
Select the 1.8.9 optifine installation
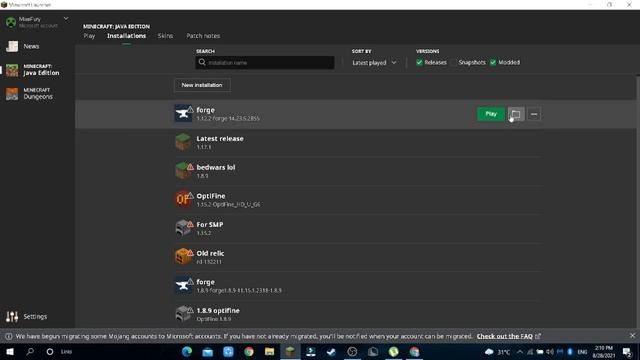358,314
